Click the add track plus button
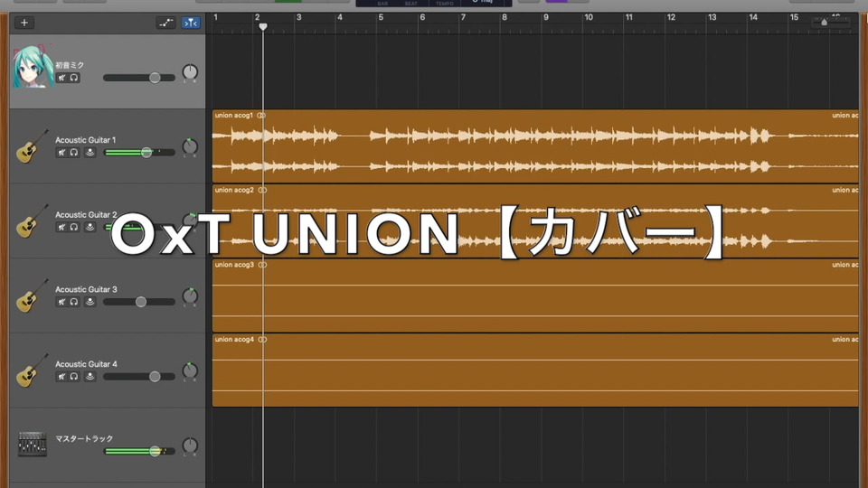868x488 pixels. [x=24, y=23]
